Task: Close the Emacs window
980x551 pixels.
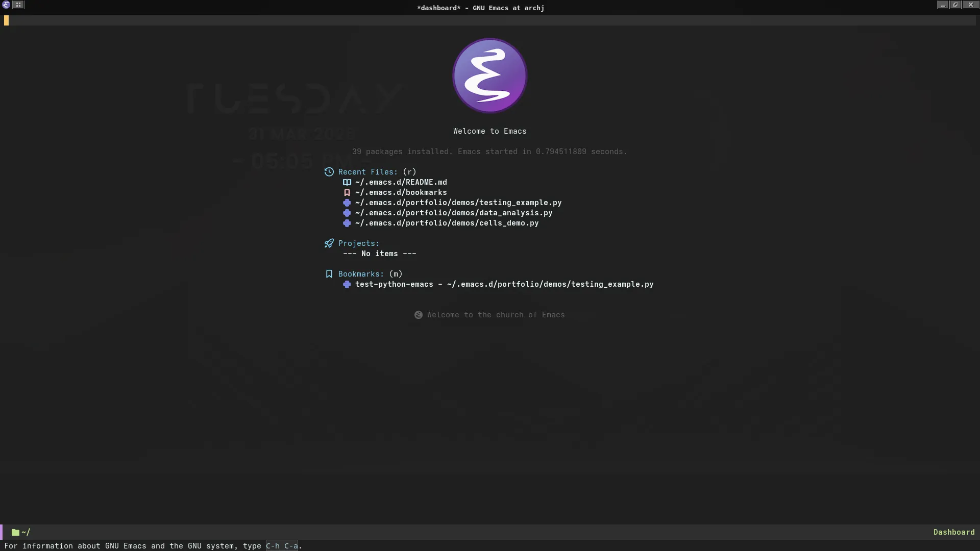Action: tap(971, 5)
